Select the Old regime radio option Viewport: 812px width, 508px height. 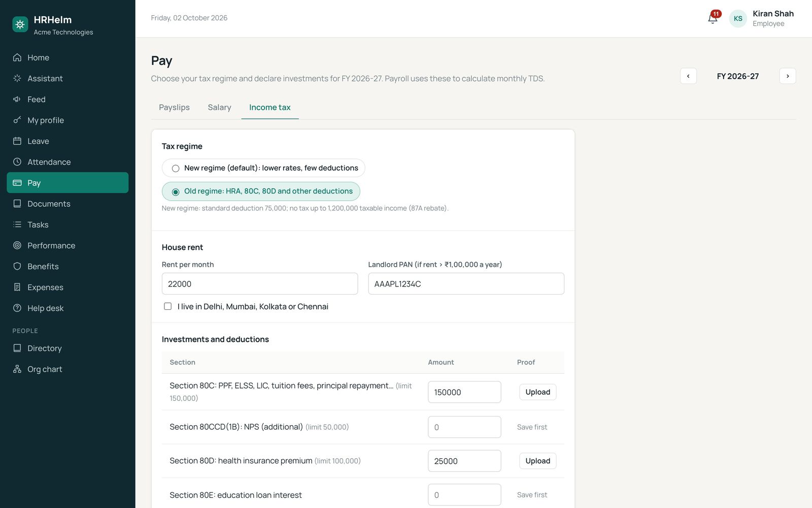[x=176, y=192]
